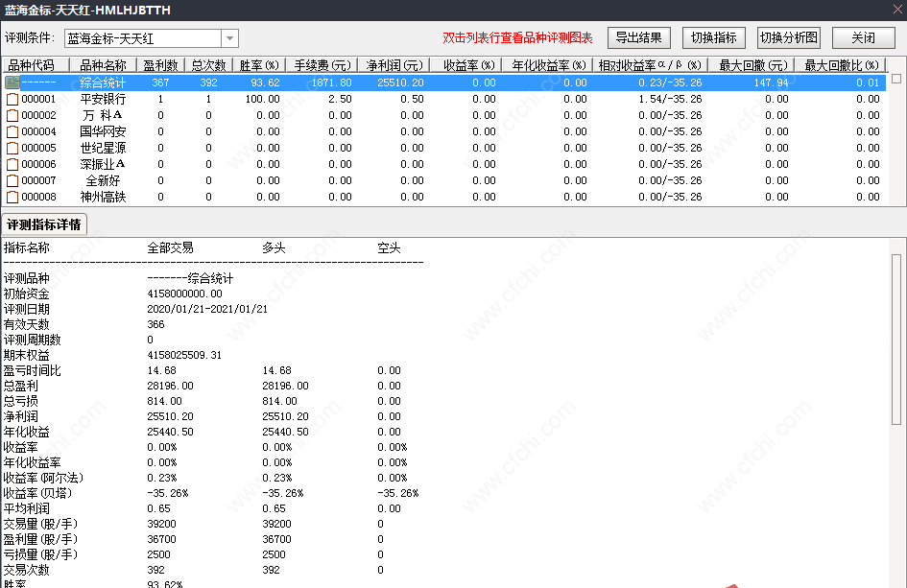Click net profit value 25510.20 in 综合统计 row
The height and width of the screenshot is (588, 907).
[x=400, y=82]
